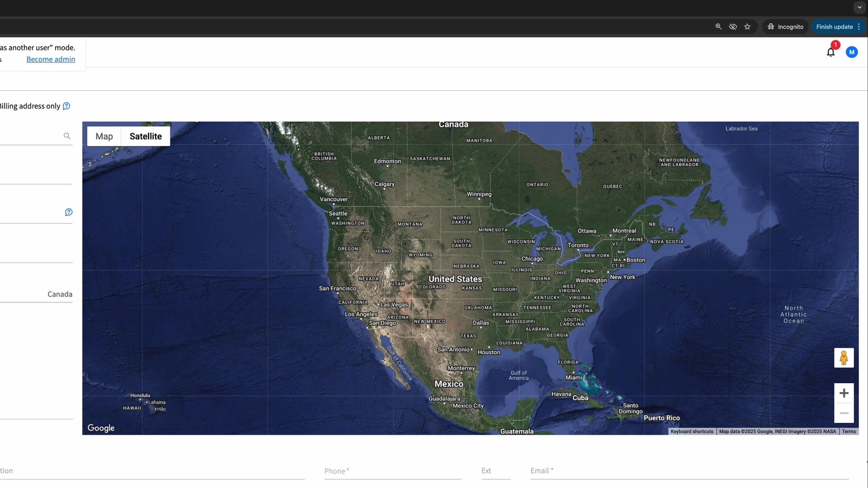This screenshot has width=868, height=488.
Task: Zoom out the map with minus
Action: [x=844, y=413]
